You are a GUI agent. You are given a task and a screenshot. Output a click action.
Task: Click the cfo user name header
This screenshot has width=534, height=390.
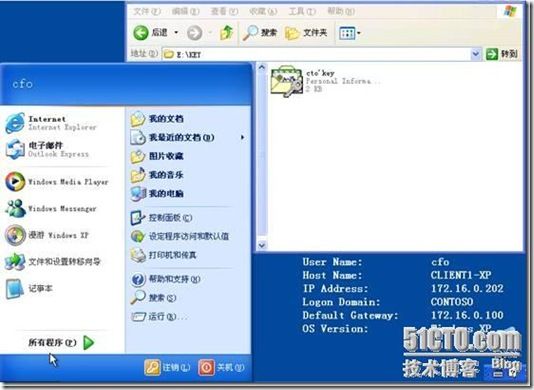[x=22, y=84]
